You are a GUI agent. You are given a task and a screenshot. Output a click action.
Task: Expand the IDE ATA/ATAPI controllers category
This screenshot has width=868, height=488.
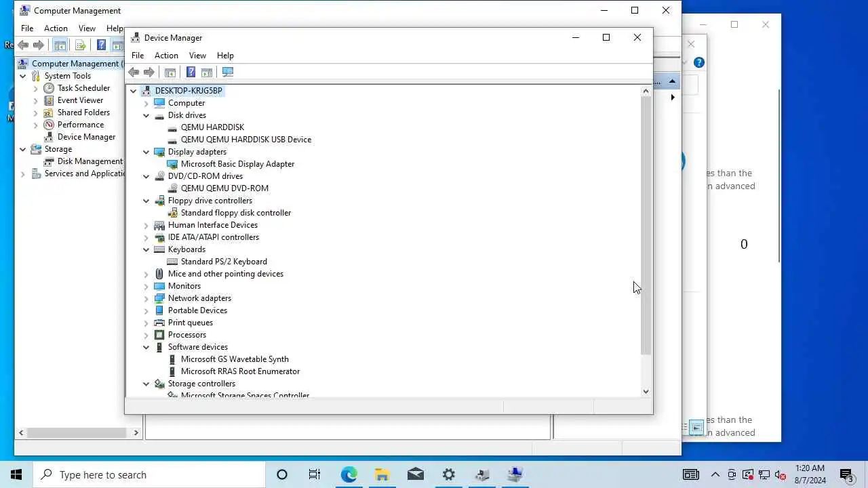coord(146,237)
